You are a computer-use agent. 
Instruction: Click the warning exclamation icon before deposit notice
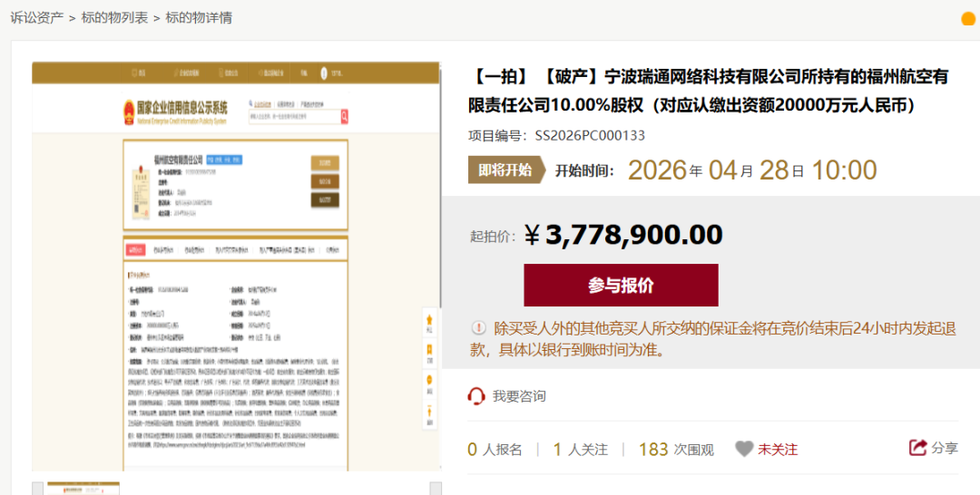478,328
